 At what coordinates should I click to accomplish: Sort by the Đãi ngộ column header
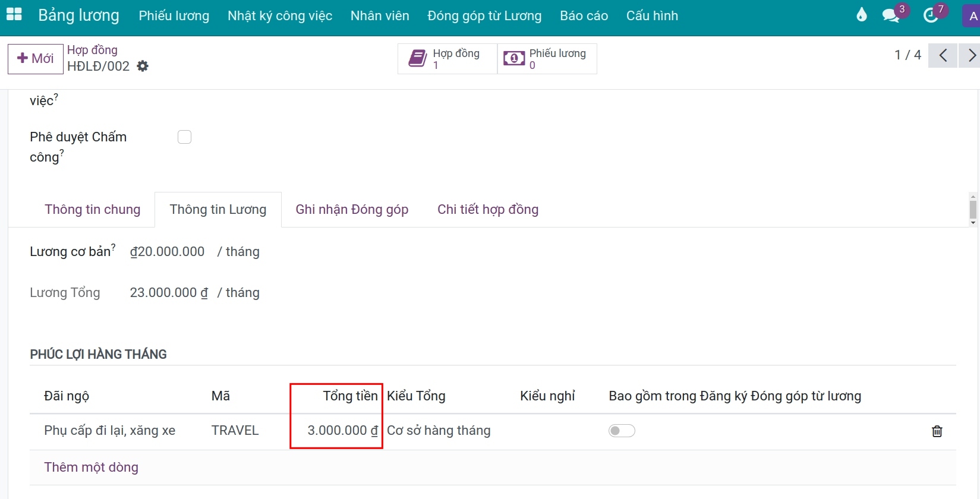[67, 396]
